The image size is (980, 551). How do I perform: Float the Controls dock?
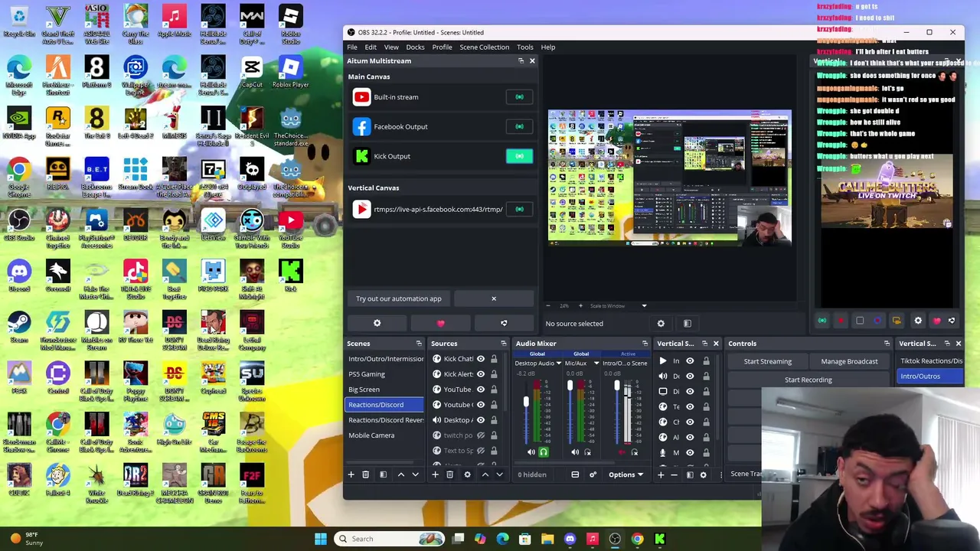tap(887, 344)
